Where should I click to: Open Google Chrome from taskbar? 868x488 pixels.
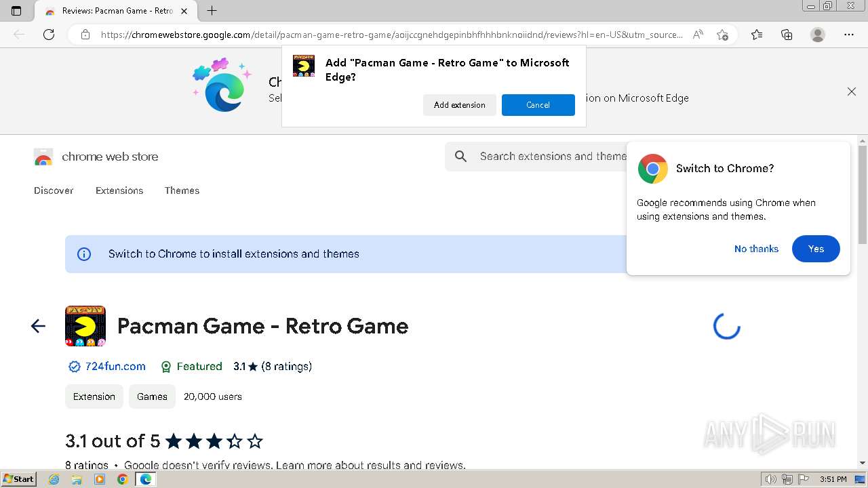pyautogui.click(x=122, y=479)
